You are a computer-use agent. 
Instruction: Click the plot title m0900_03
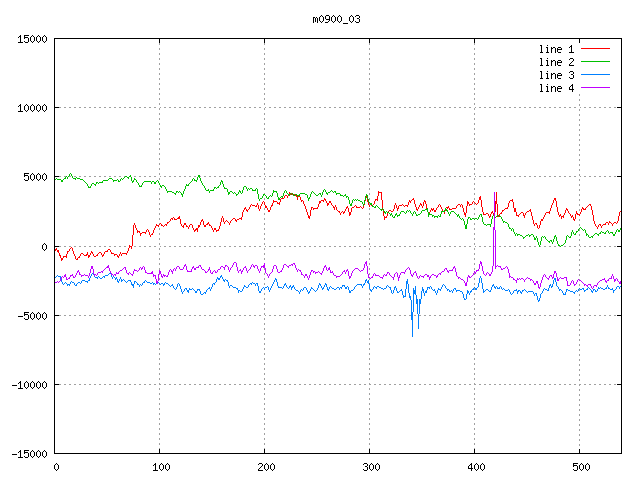[336, 19]
